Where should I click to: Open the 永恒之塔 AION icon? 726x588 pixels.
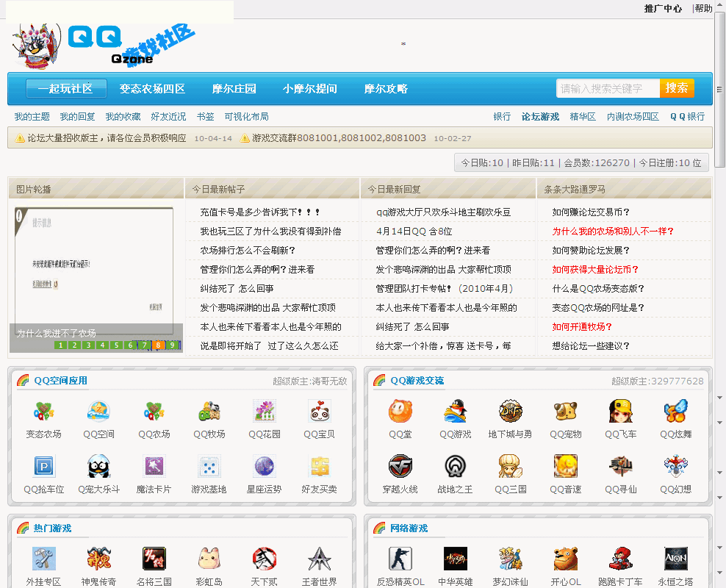pyautogui.click(x=676, y=559)
